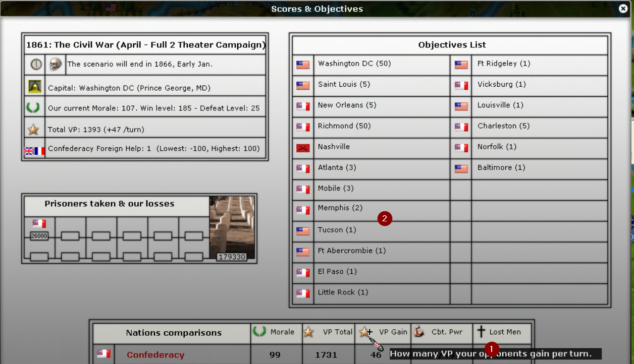Click the cemetery losses thumbnail image

232,227
